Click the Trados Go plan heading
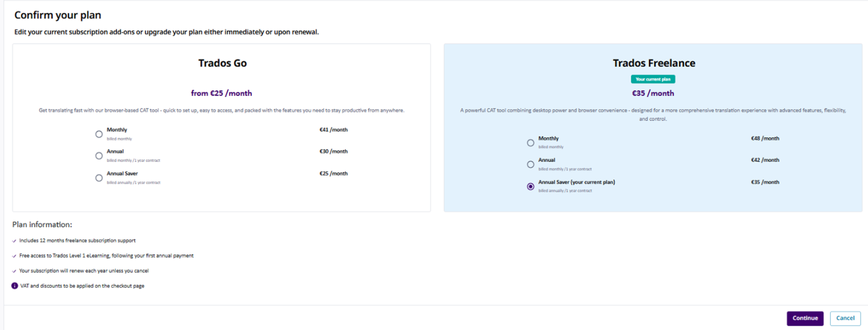This screenshot has height=330, width=868. pos(222,63)
